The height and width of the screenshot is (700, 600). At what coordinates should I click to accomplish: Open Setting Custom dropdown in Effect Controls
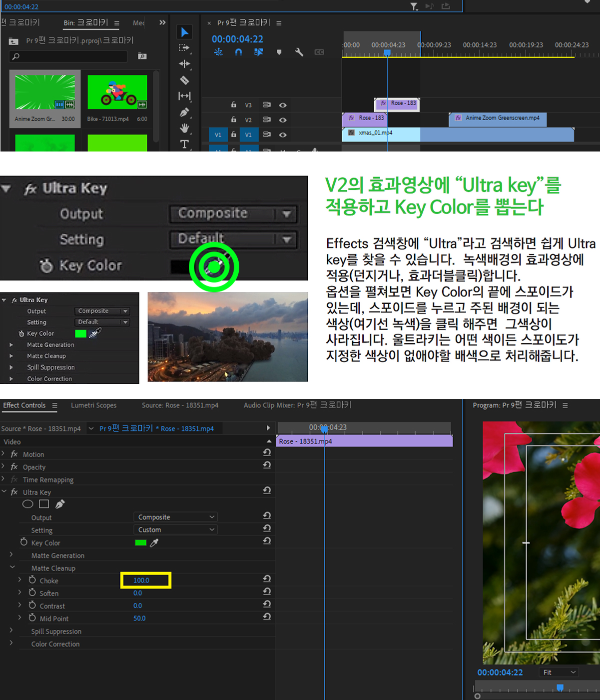click(x=175, y=529)
